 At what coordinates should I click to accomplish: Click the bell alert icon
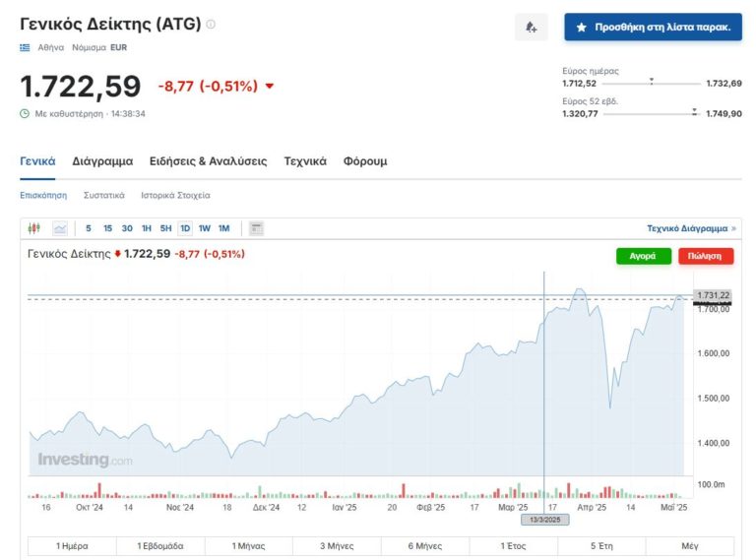pyautogui.click(x=531, y=28)
